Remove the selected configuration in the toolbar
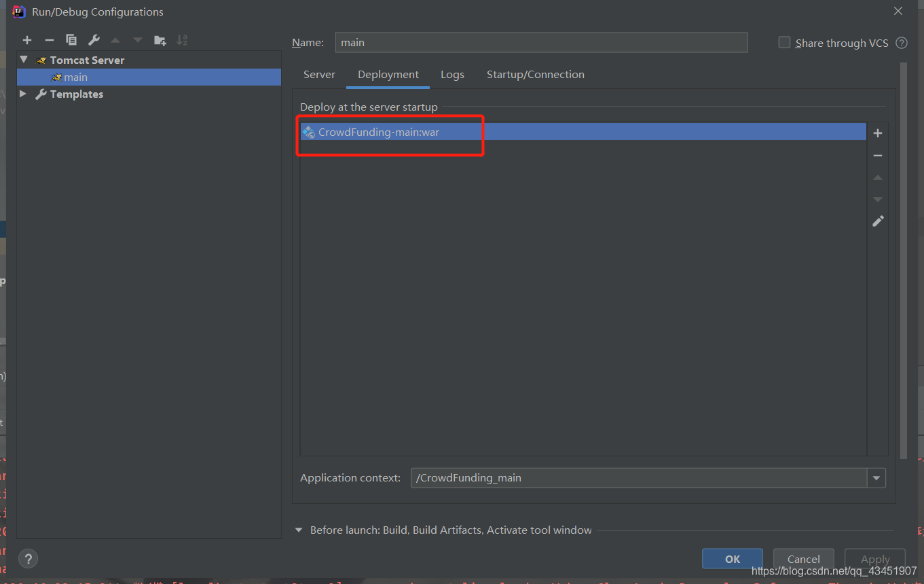This screenshot has width=924, height=584. click(x=49, y=40)
